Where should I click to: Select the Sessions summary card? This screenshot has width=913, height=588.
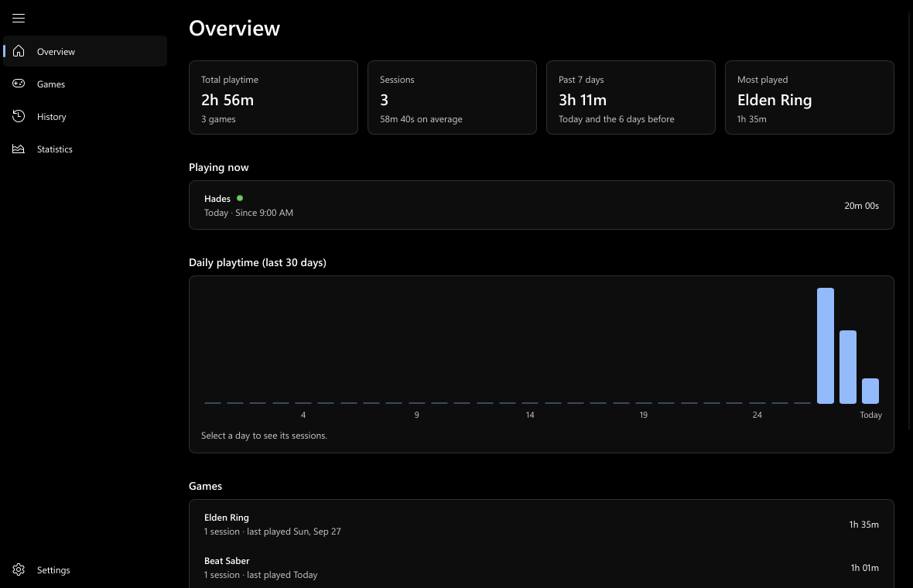(452, 97)
